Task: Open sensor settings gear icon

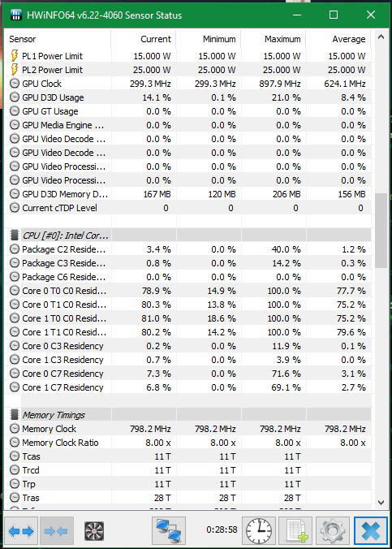Action: tap(332, 531)
